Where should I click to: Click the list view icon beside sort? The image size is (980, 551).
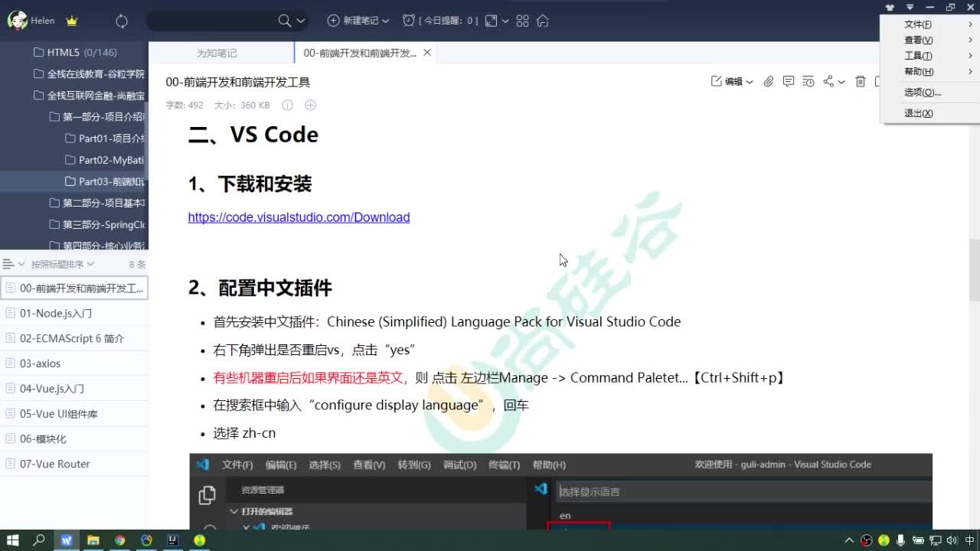click(x=8, y=264)
